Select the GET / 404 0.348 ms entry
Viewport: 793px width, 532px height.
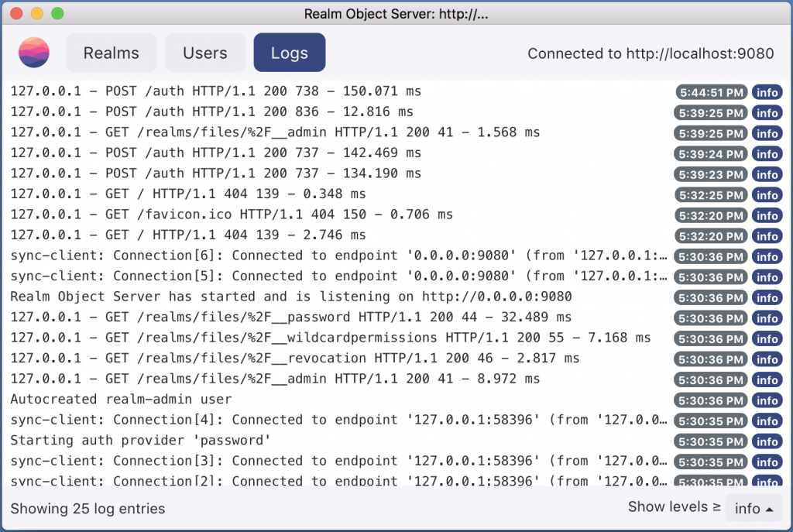pos(396,194)
